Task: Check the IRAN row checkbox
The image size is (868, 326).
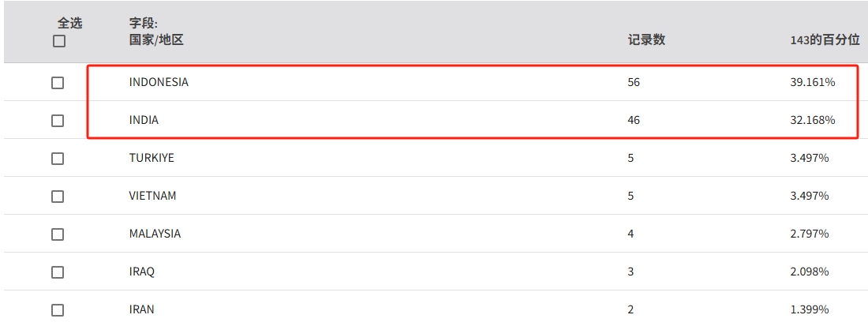Action: 58,310
